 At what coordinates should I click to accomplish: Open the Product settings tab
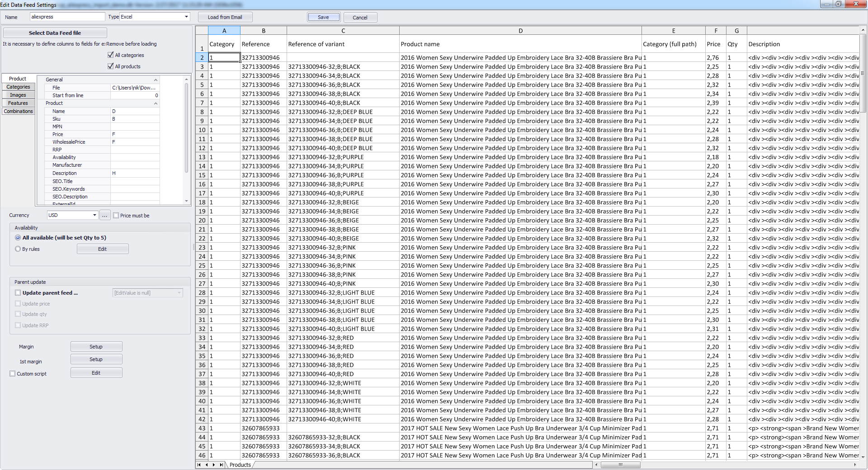click(x=18, y=79)
